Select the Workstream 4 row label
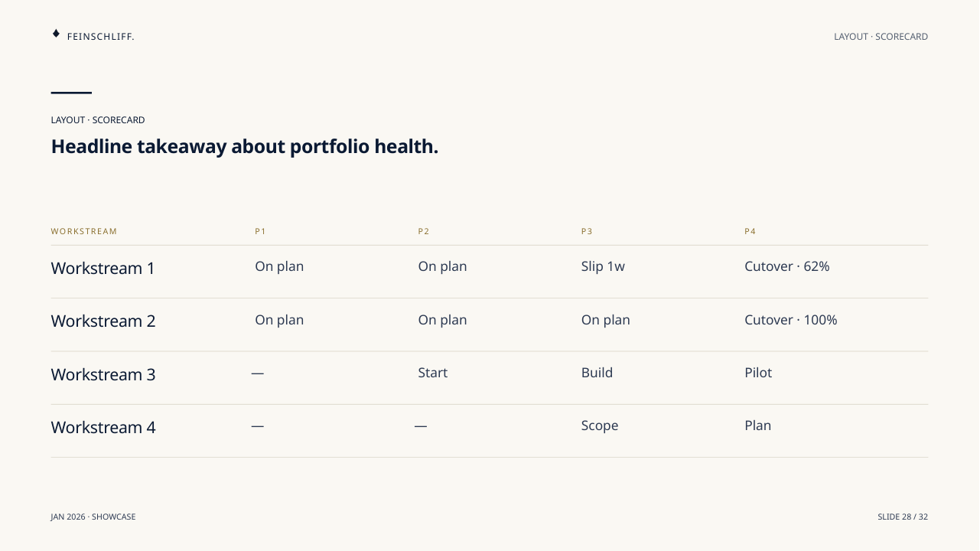 (x=103, y=428)
